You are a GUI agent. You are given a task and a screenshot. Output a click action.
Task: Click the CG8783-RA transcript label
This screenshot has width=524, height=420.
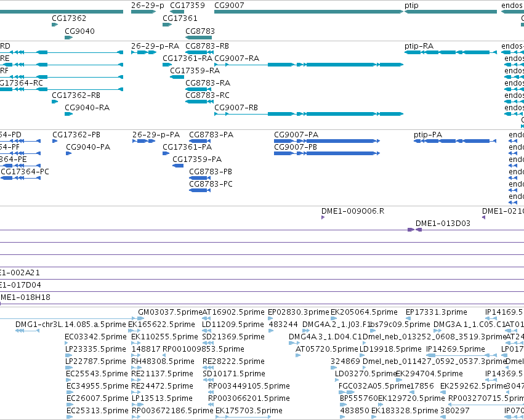pos(208,83)
